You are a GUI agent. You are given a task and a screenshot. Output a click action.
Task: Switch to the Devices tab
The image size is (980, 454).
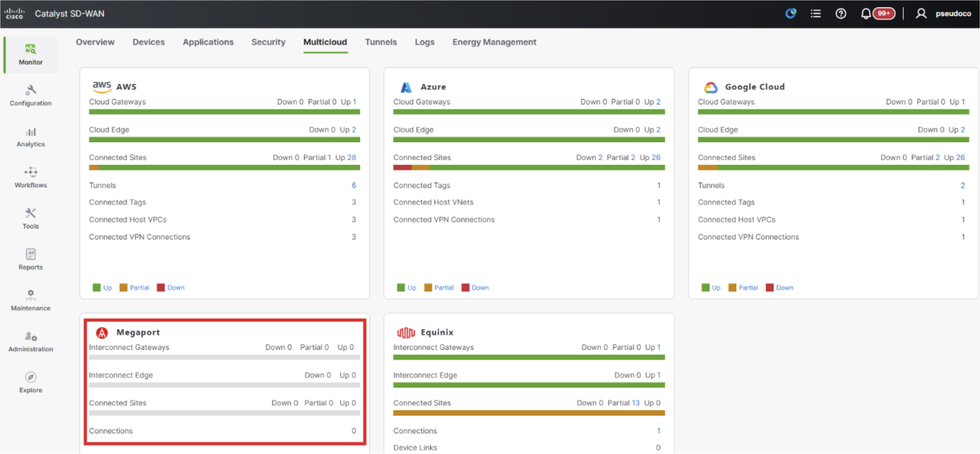pos(148,42)
